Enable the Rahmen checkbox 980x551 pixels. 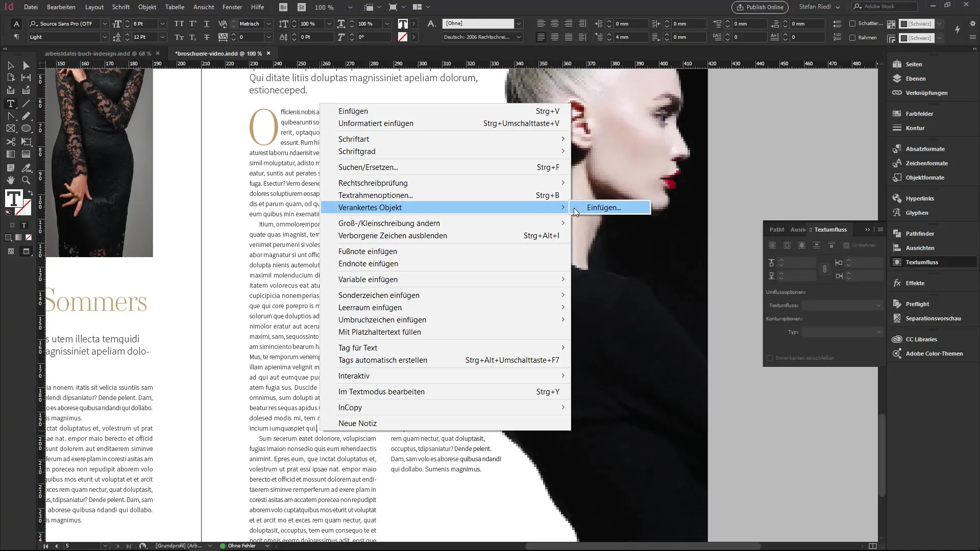852,37
